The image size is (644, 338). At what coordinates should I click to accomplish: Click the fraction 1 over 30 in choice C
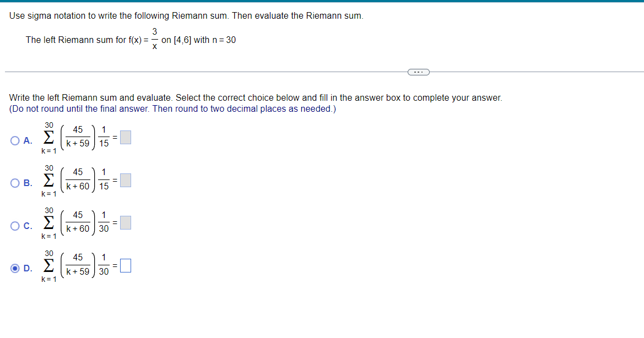click(104, 222)
